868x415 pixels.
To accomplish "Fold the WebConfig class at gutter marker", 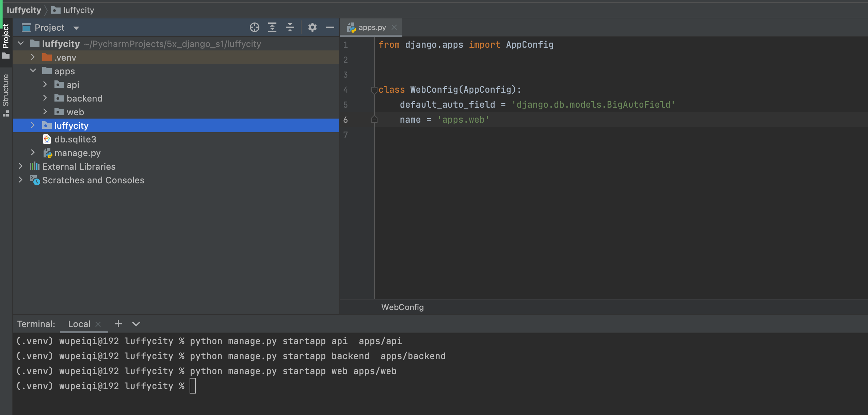I will point(374,90).
